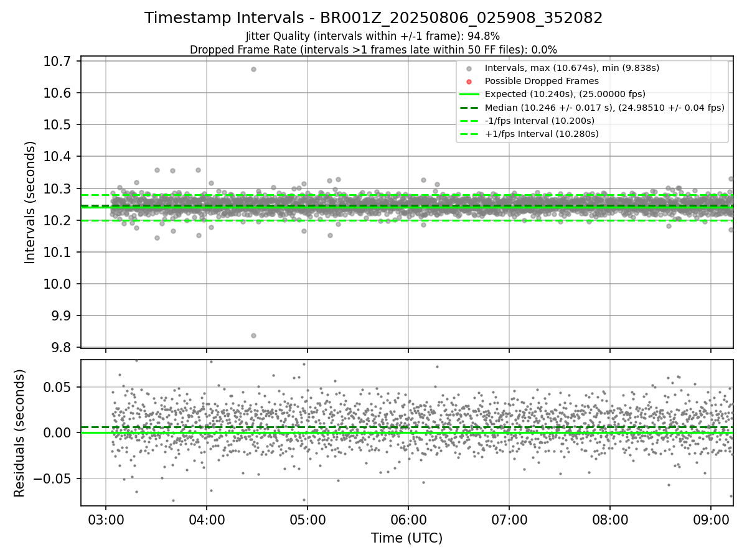747x560 pixels.
Task: Click the legend entry '+1/fps Interval (10.280s)'
Action: [542, 133]
